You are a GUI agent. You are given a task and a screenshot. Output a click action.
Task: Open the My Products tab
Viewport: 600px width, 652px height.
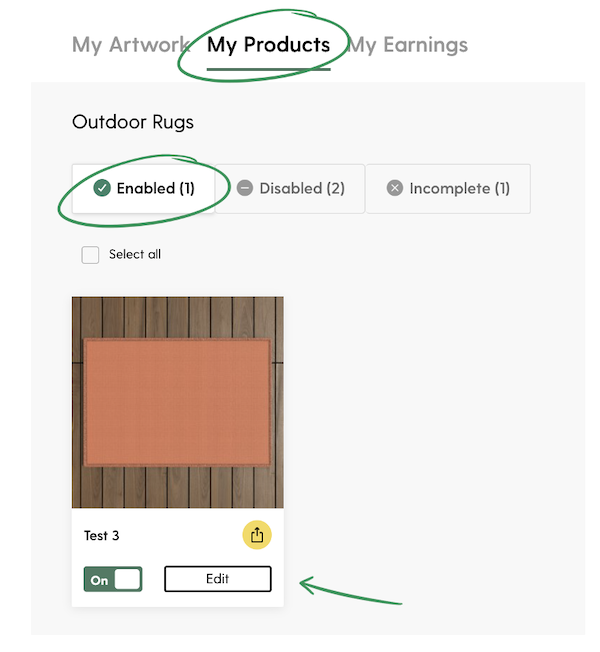tap(269, 45)
